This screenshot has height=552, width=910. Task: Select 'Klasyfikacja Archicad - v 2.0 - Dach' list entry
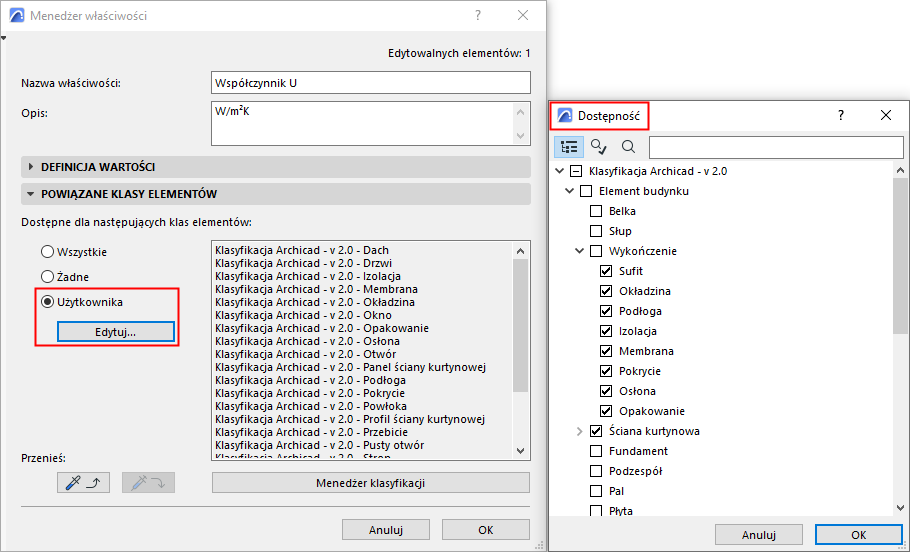coord(302,250)
